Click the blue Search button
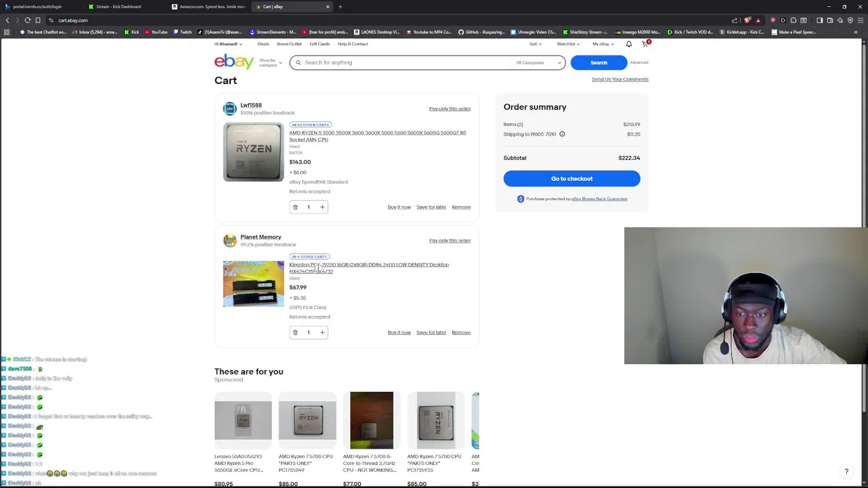Viewport: 868px width, 488px height. (599, 62)
